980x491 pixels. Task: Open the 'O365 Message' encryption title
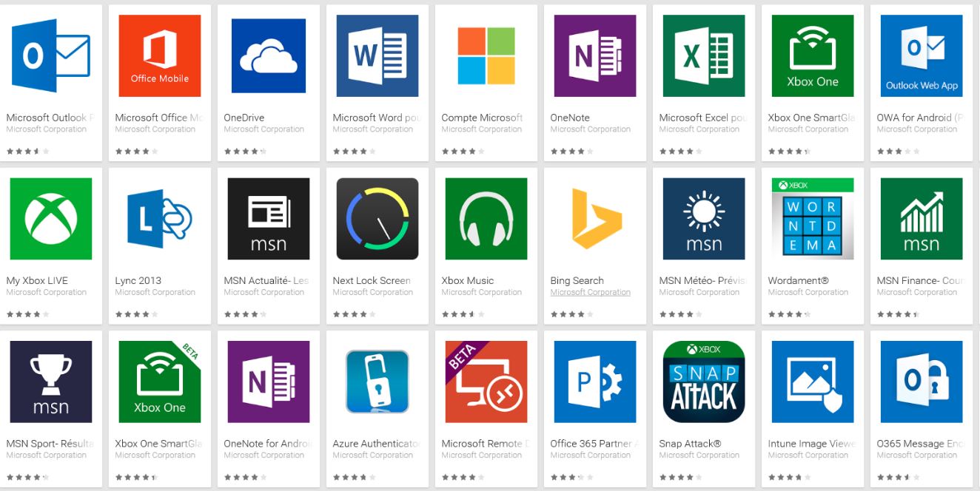[x=921, y=444]
